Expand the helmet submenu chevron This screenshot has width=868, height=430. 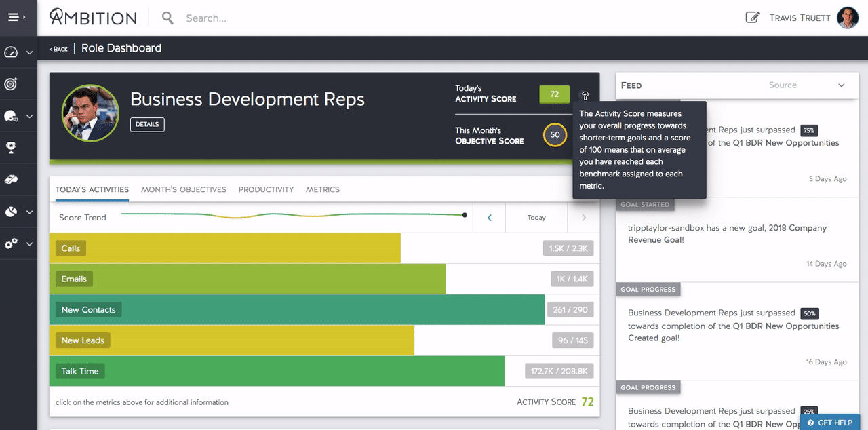(29, 117)
